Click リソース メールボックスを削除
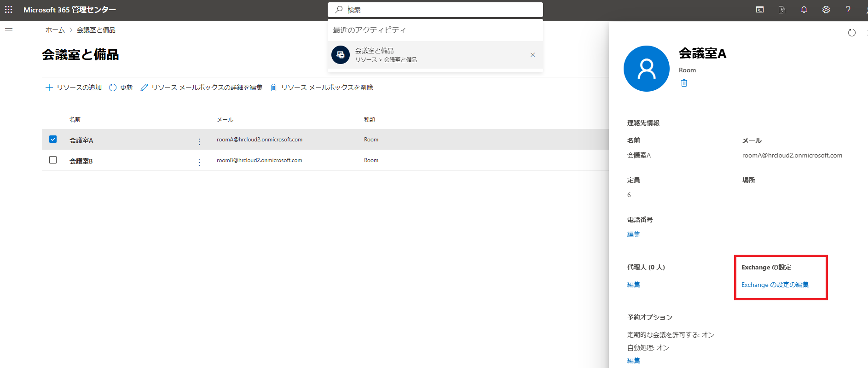This screenshot has height=368, width=868. click(x=321, y=88)
